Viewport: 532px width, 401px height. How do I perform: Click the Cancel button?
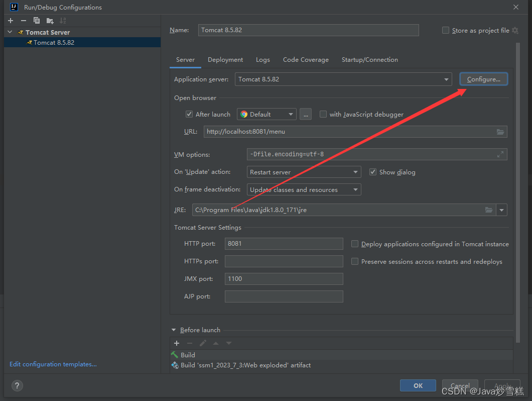460,386
